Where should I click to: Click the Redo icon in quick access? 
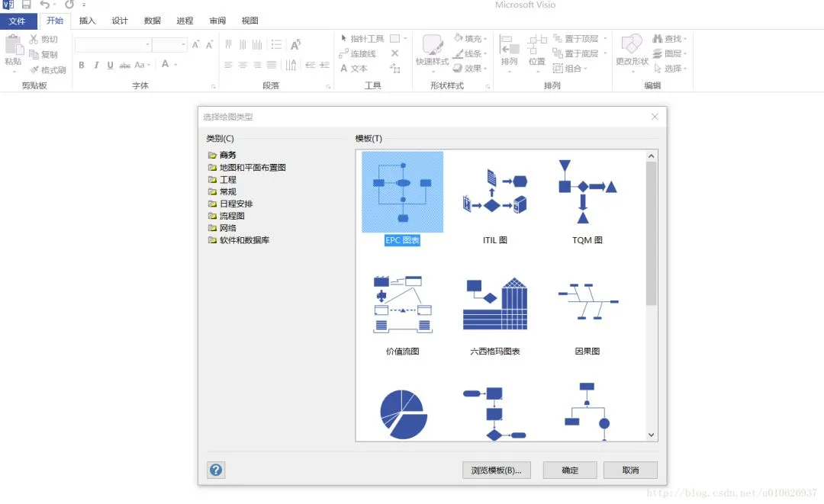(69, 5)
